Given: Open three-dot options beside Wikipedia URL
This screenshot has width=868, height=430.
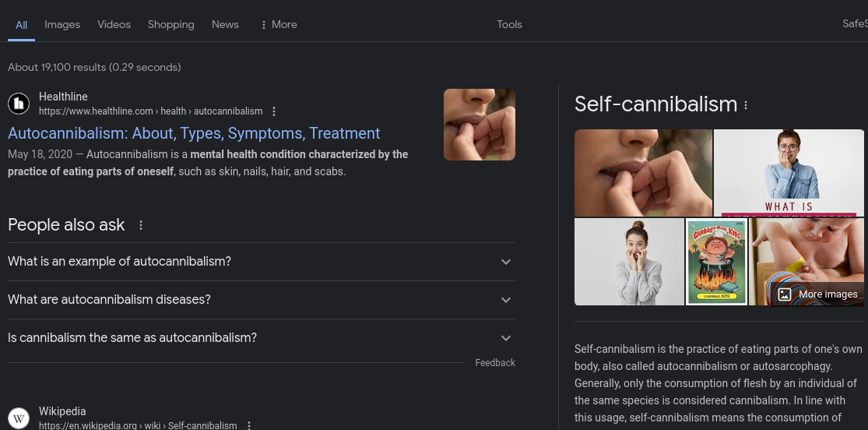Looking at the screenshot, I should [x=248, y=426].
